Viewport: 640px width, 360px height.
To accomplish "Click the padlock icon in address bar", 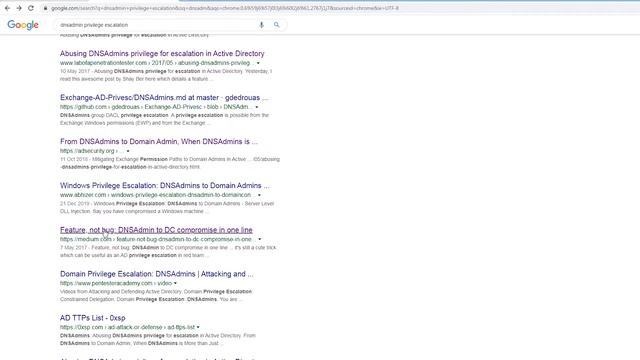I will point(45,8).
